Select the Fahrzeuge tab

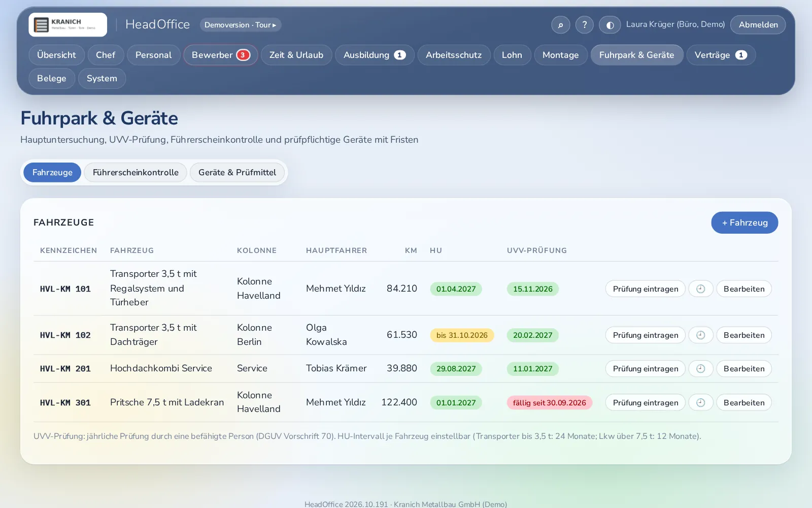click(52, 172)
